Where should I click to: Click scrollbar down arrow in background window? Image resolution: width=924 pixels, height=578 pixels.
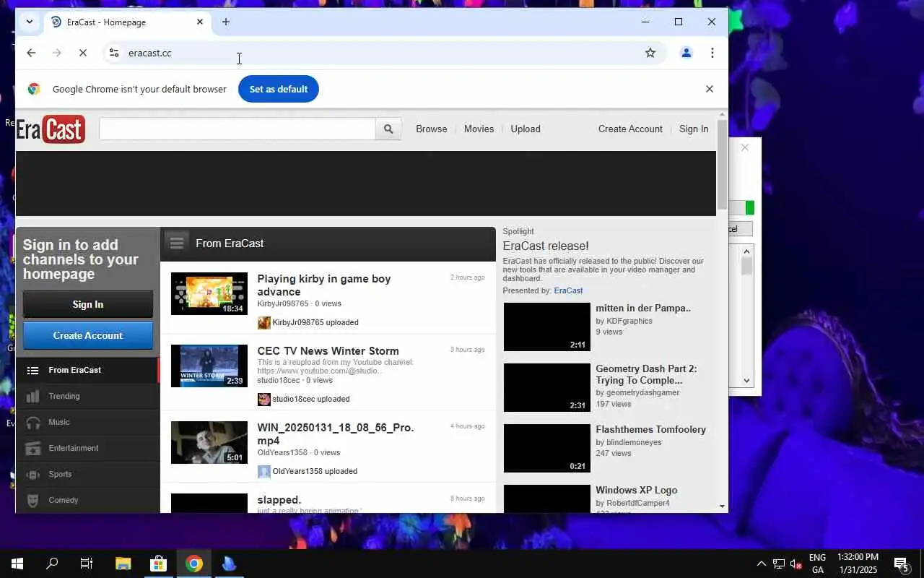pyautogui.click(x=747, y=381)
